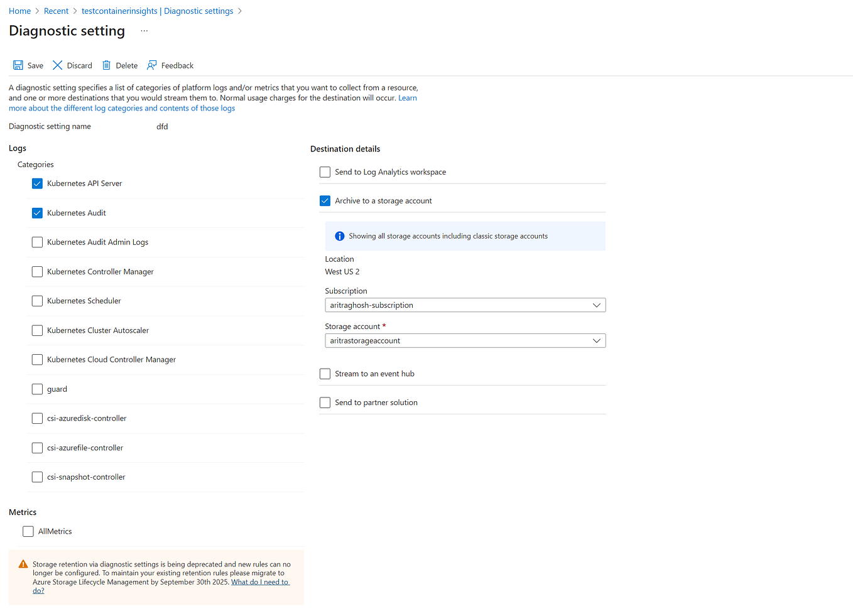Open Recent from the breadcrumb trail
Viewport: 853px width, 616px height.
56,11
